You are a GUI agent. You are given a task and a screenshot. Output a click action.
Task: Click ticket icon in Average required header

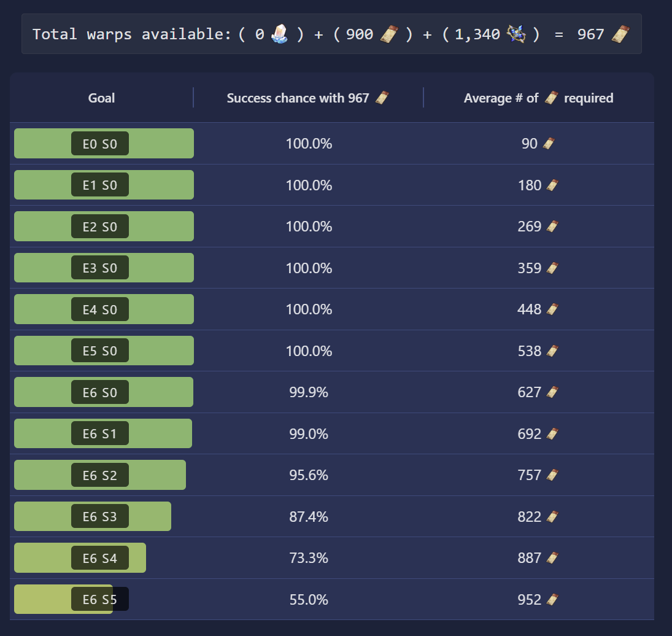tap(551, 98)
